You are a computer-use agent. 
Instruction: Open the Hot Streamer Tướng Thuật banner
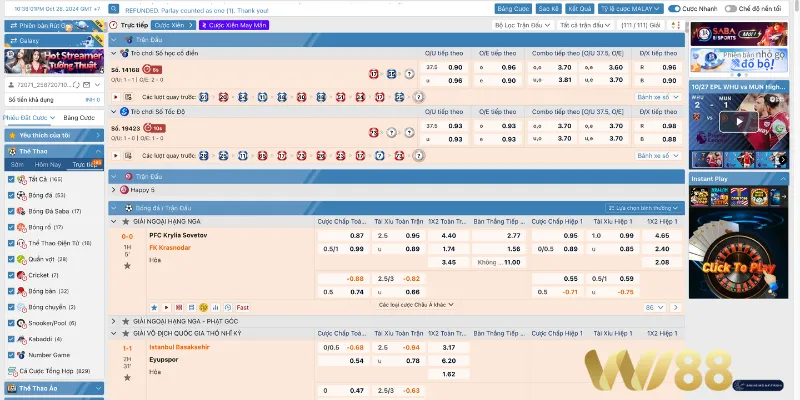(x=54, y=61)
